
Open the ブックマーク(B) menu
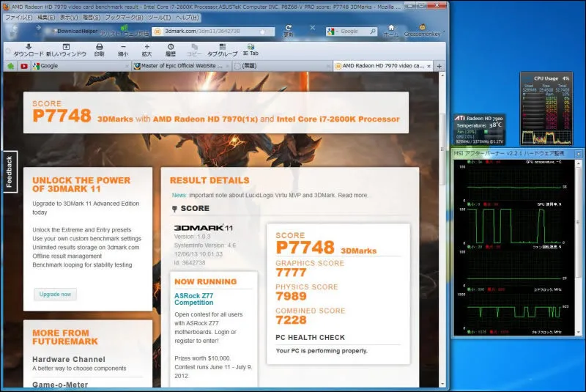point(124,17)
